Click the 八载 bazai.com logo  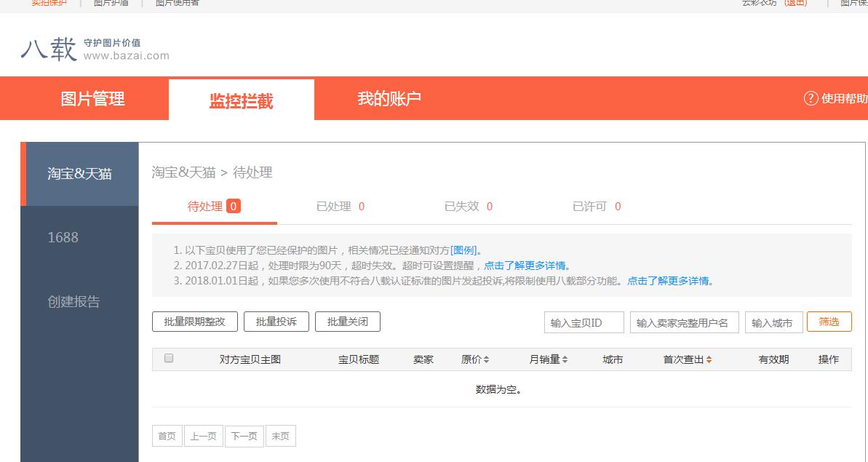(95, 49)
